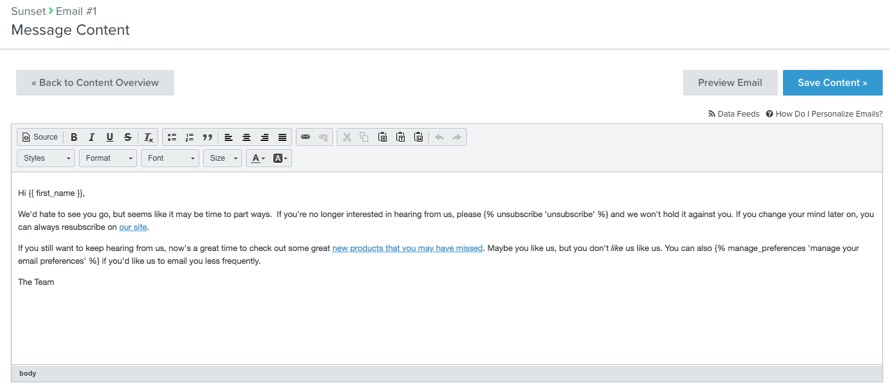Open the background color picker
This screenshot has height=390, width=890.
(x=280, y=158)
